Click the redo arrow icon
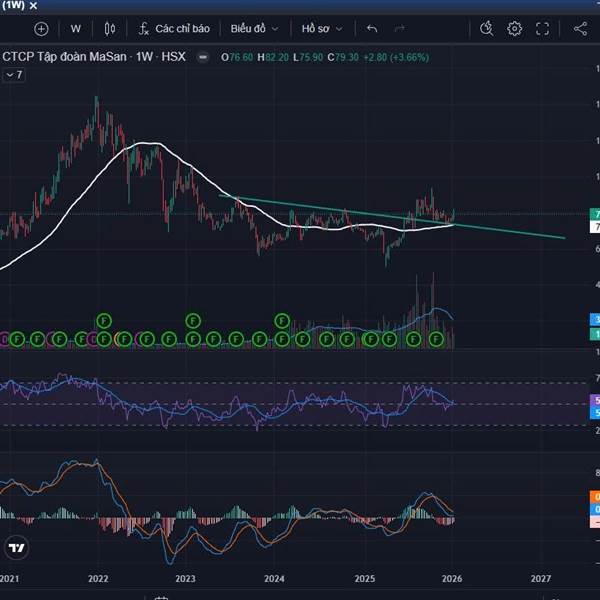 tap(400, 29)
